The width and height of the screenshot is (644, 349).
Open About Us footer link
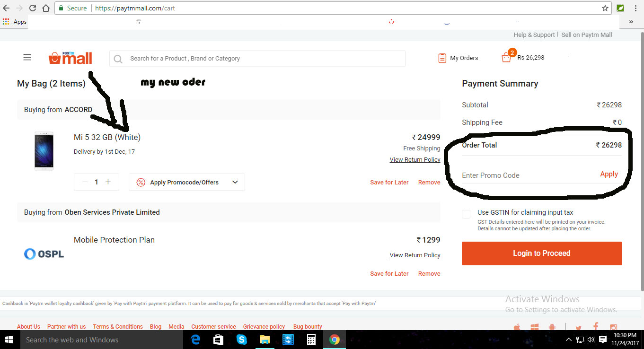(28, 327)
